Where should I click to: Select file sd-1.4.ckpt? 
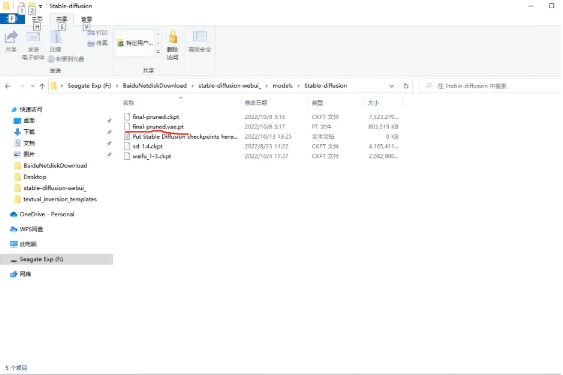(x=148, y=146)
